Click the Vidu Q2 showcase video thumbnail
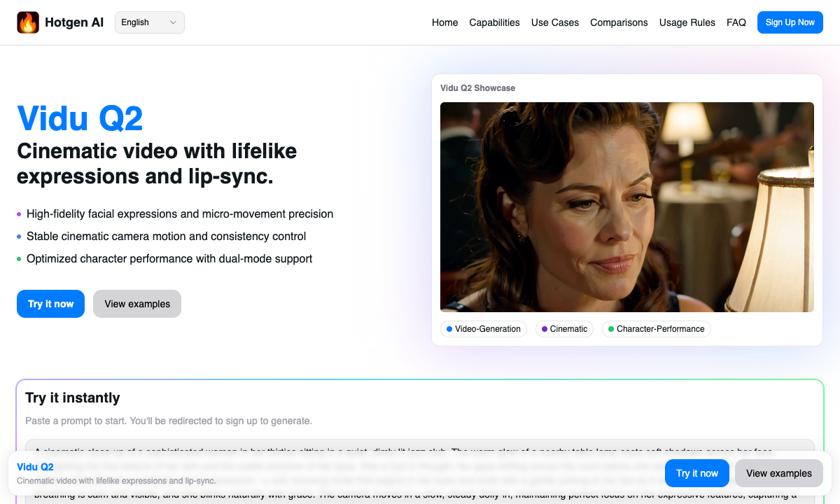840x504 pixels. tap(627, 206)
